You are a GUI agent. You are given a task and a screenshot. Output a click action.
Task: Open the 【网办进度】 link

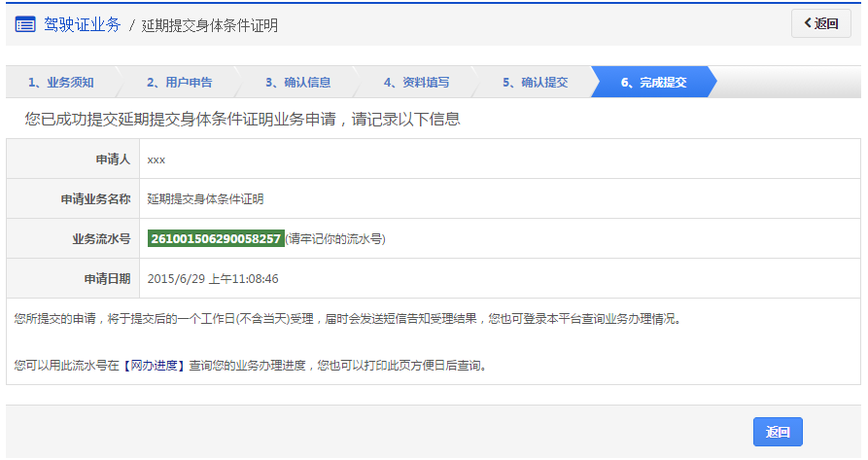coord(154,366)
